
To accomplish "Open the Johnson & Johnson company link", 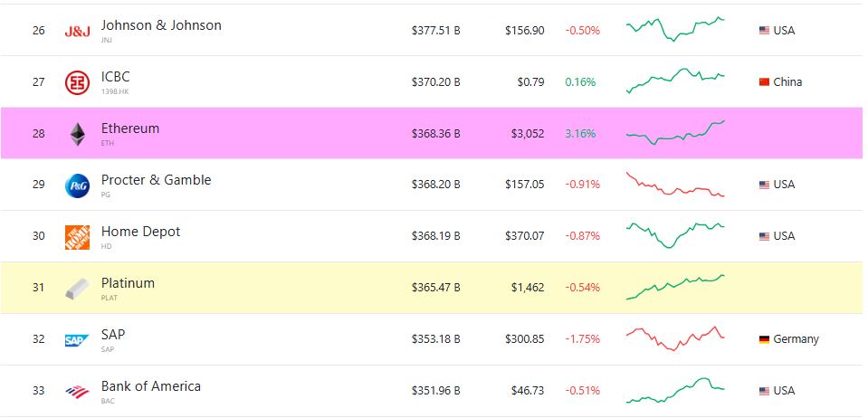I will pos(161,25).
